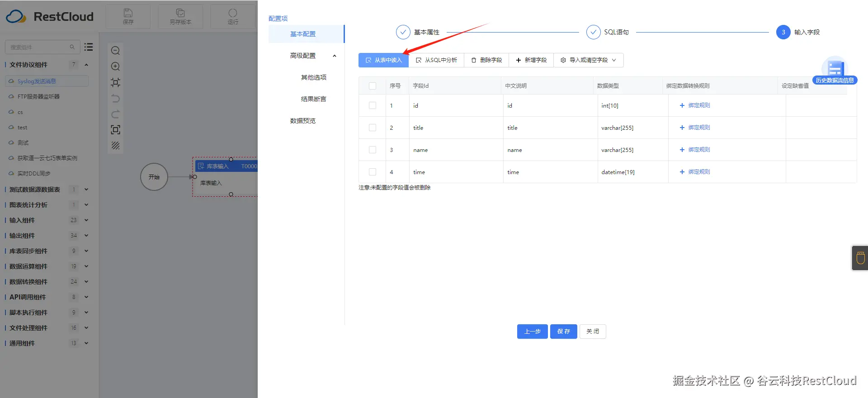868x398 pixels.
Task: Check the row for field id
Action: pyautogui.click(x=373, y=105)
